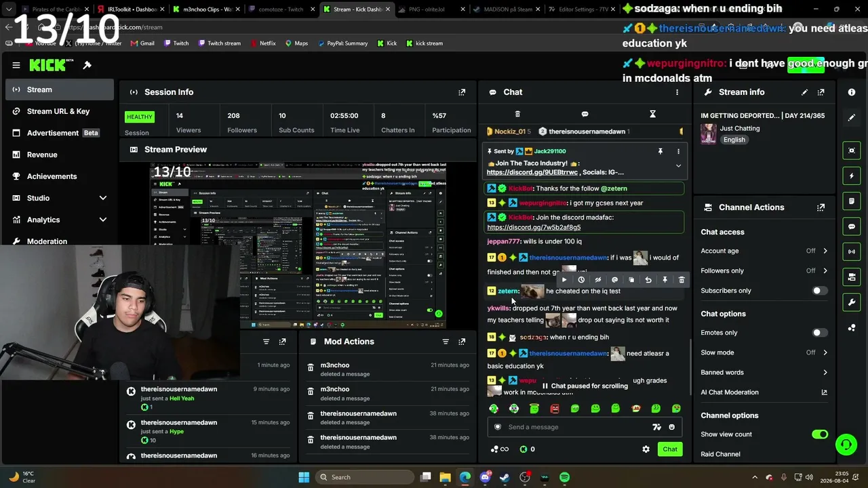Viewport: 868px width, 488px height.
Task: Open Netflix bookmark in bookmarks bar
Action: tap(262, 43)
